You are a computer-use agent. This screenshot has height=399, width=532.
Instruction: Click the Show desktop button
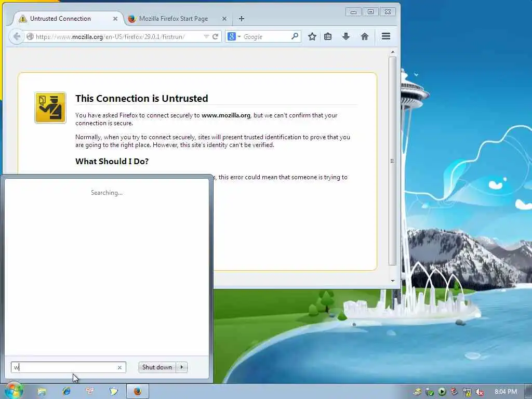[x=528, y=392]
